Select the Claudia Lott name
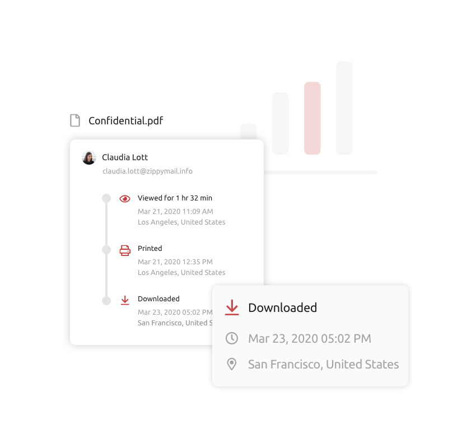Image resolution: width=476 pixels, height=448 pixels. [x=125, y=157]
